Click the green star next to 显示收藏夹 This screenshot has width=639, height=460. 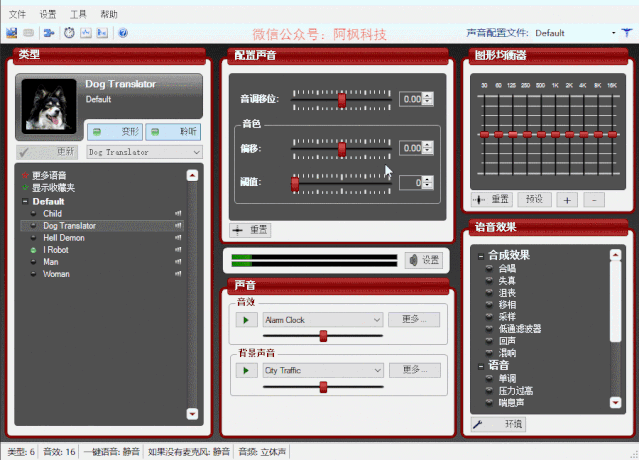[x=25, y=187]
